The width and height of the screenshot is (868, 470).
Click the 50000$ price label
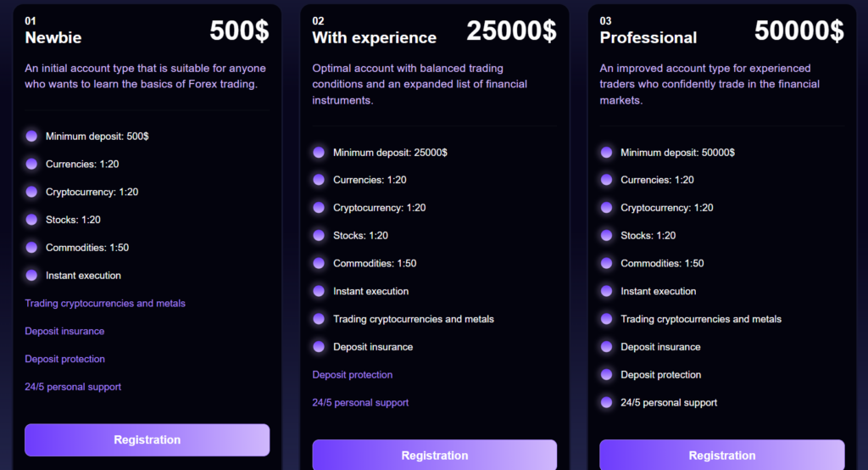click(x=798, y=31)
